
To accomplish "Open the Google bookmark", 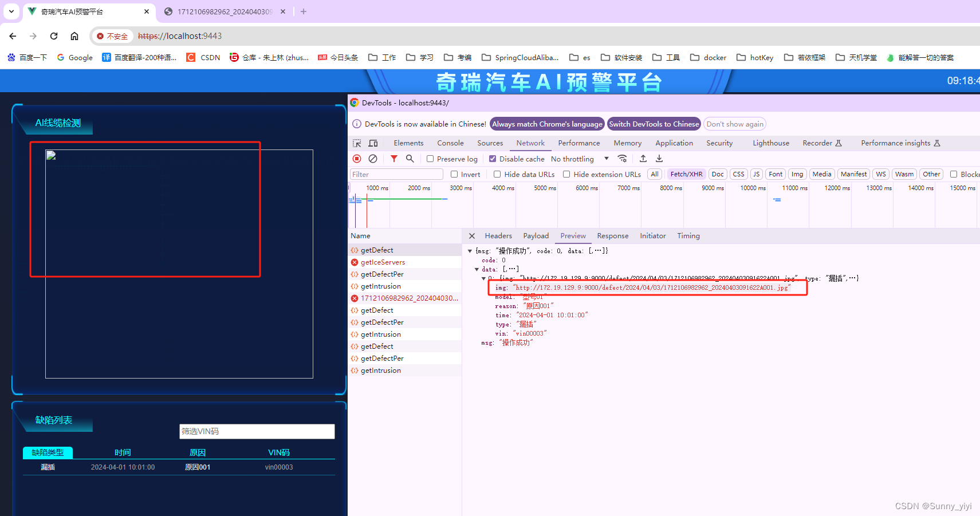I will click(x=74, y=57).
